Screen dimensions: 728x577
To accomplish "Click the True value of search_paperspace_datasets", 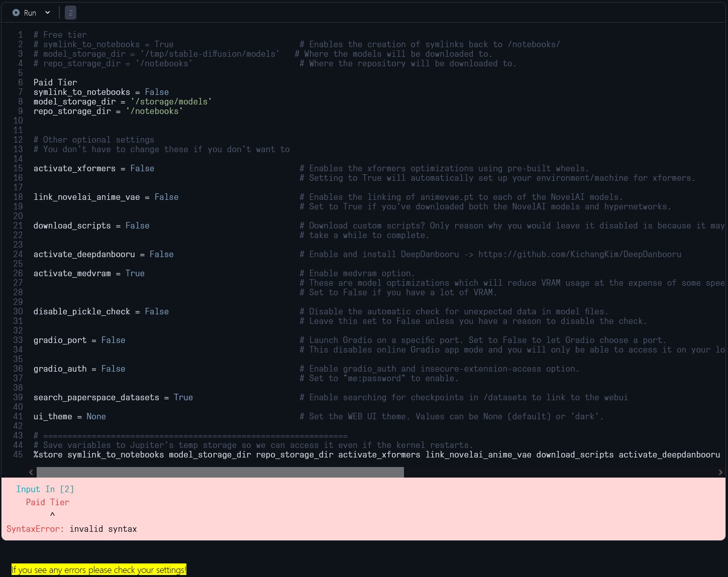I will (183, 397).
